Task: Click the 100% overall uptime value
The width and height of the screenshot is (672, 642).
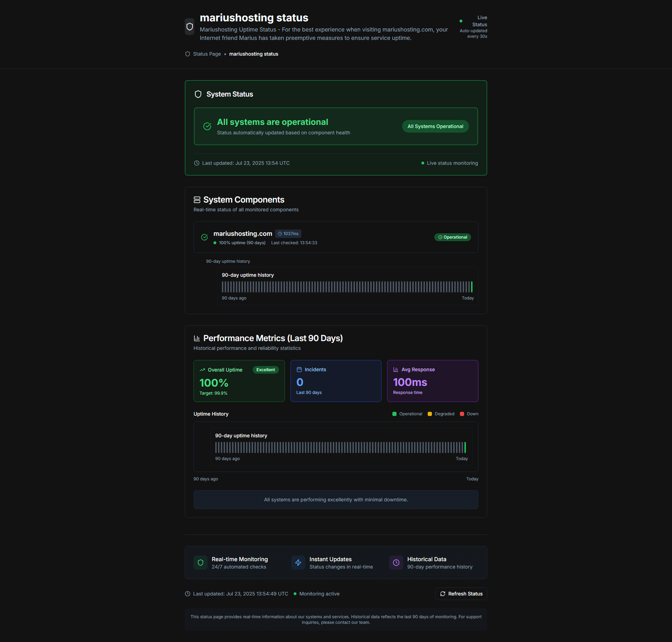Action: (x=214, y=383)
